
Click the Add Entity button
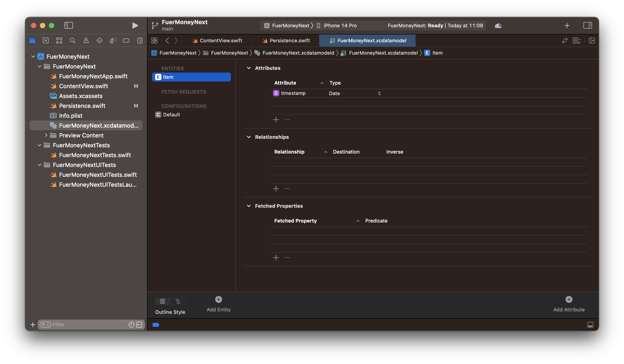click(x=218, y=299)
